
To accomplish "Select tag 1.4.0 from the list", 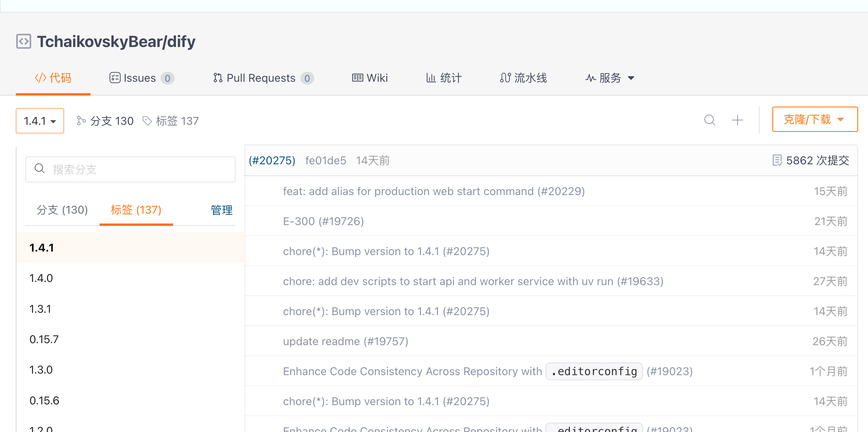I will [x=130, y=278].
